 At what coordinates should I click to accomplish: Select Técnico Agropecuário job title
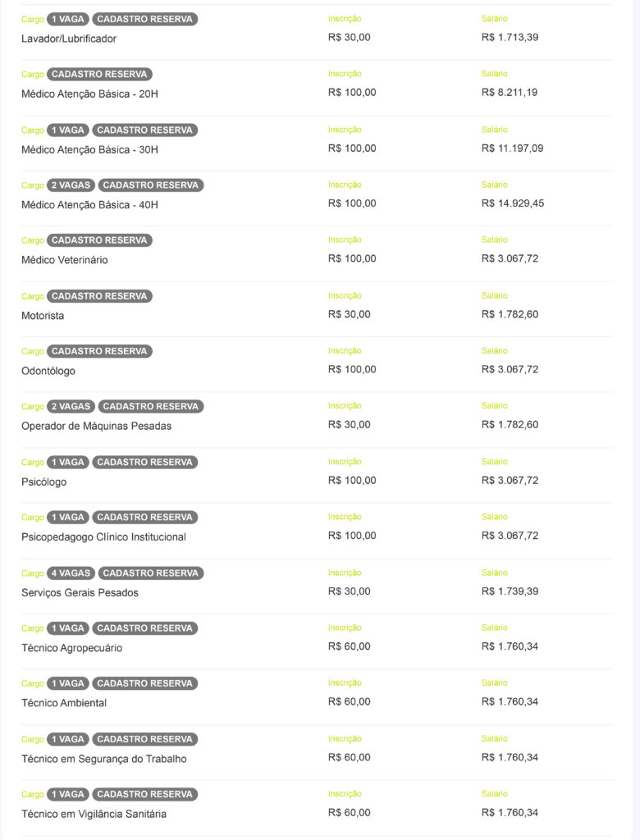pos(72,648)
